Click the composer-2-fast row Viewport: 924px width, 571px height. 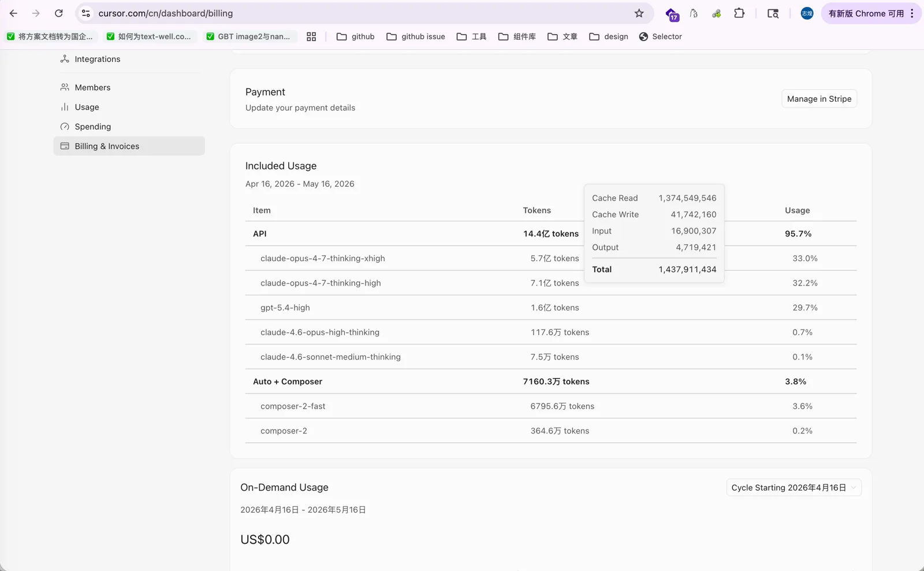550,406
